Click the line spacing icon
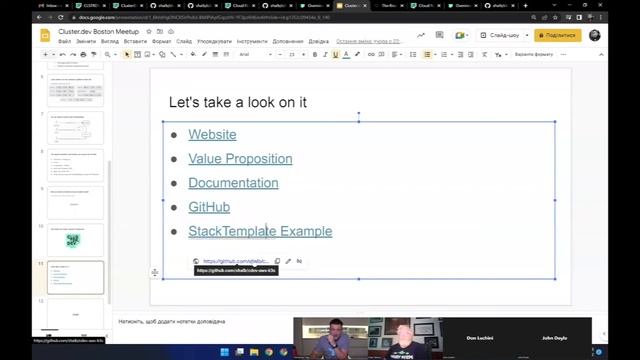640x360 pixels. [x=413, y=54]
